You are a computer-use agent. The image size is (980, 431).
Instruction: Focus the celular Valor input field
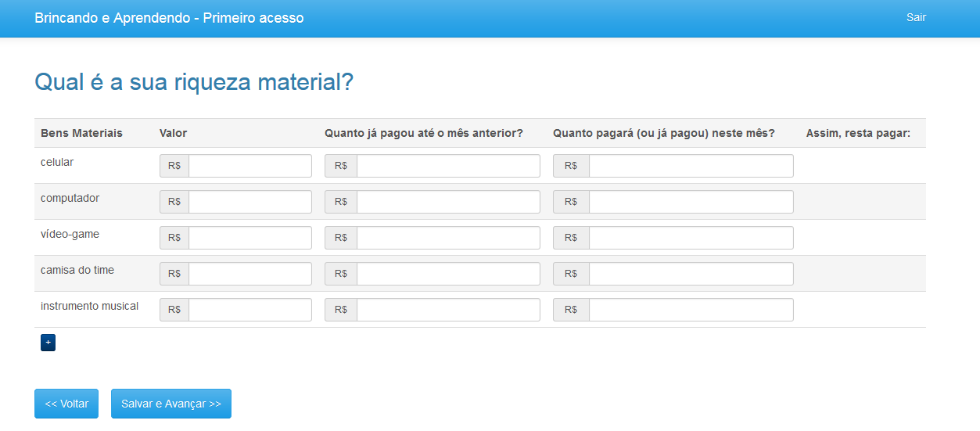point(250,166)
